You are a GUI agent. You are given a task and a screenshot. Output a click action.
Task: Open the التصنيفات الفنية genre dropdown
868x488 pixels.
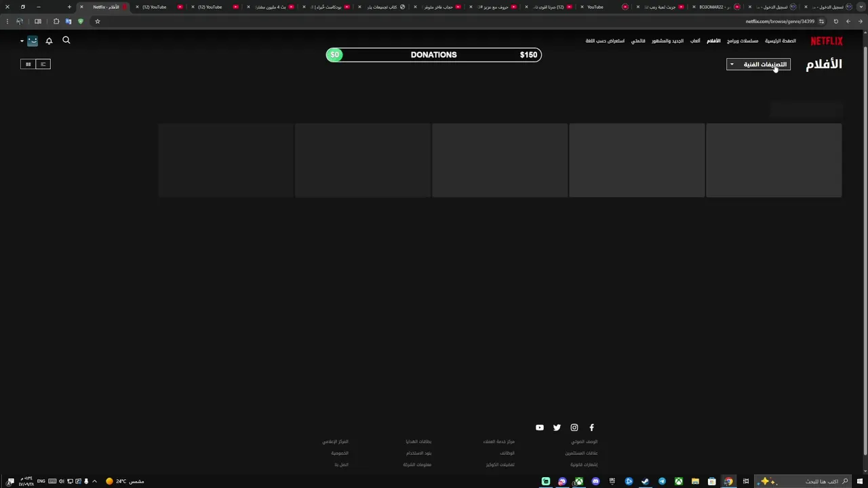tap(758, 64)
